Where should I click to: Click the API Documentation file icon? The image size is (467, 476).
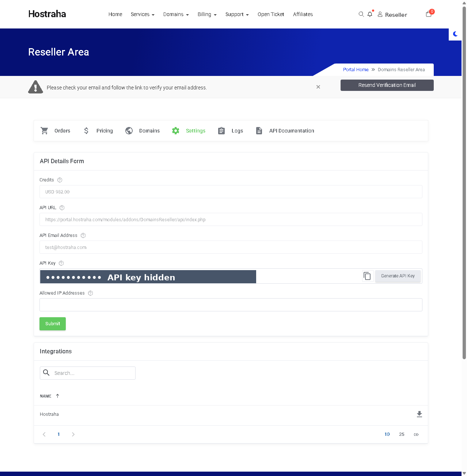(x=259, y=131)
